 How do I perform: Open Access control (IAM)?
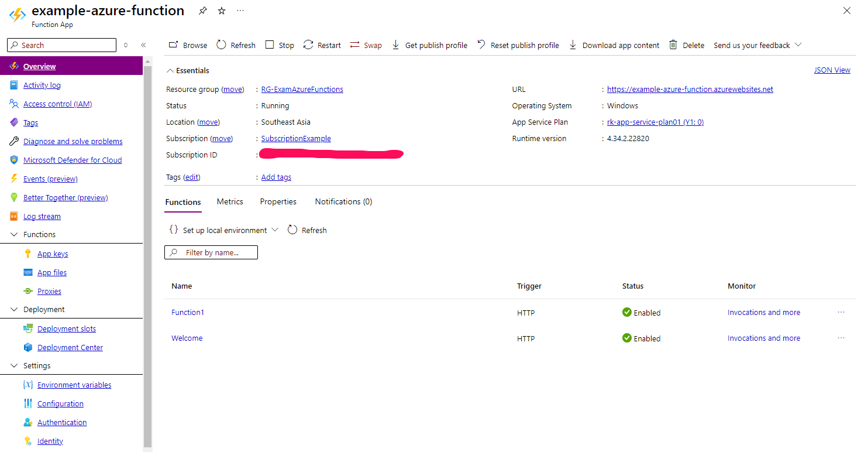coord(58,104)
